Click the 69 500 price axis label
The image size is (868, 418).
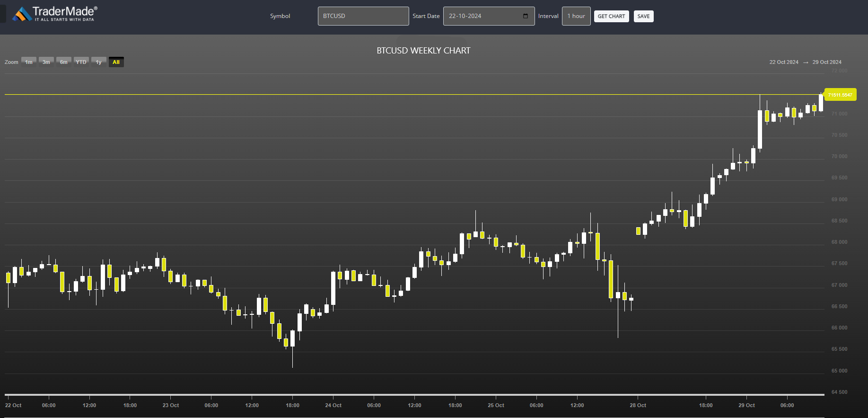click(x=840, y=178)
